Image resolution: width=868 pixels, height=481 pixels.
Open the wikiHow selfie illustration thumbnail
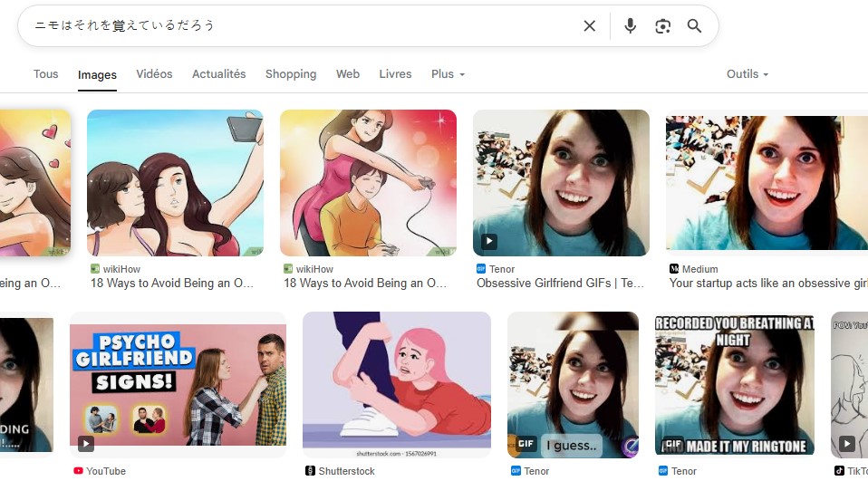[x=175, y=183]
